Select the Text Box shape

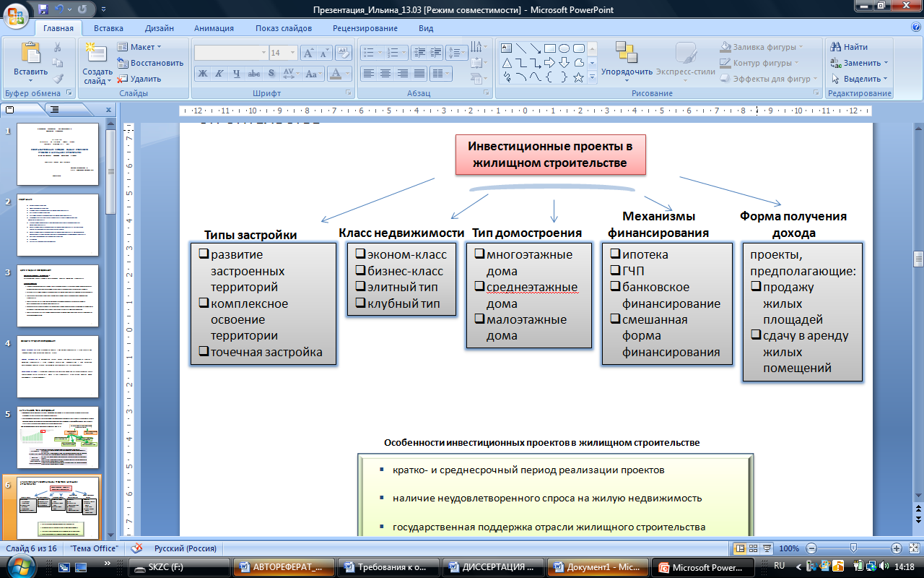[506, 48]
